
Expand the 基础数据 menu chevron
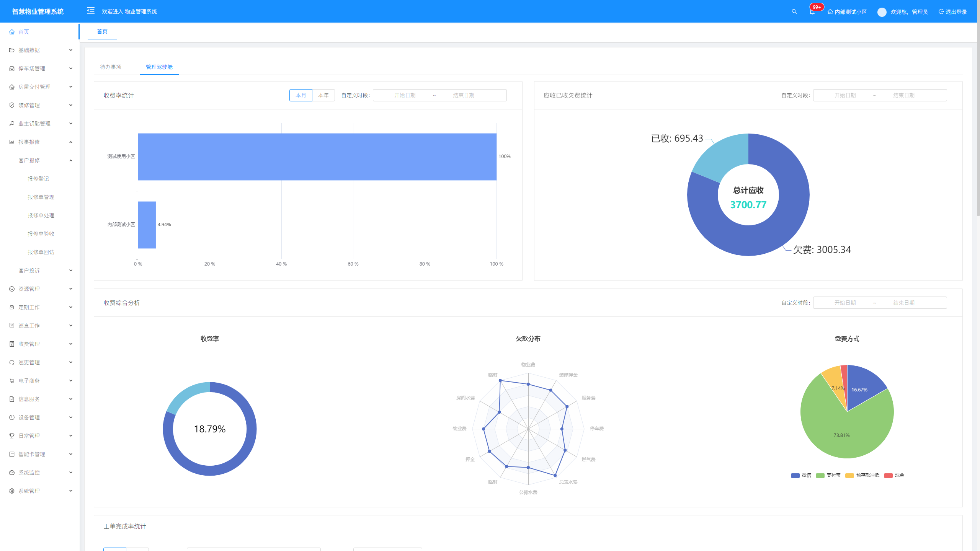[71, 50]
